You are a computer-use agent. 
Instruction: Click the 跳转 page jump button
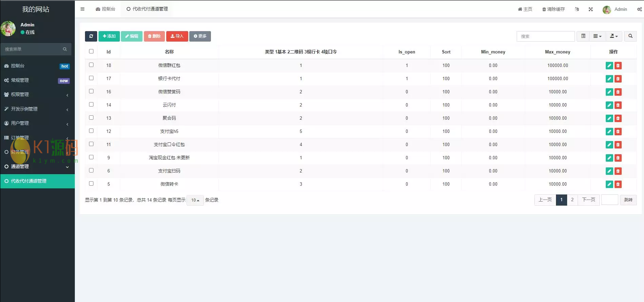coord(628,200)
